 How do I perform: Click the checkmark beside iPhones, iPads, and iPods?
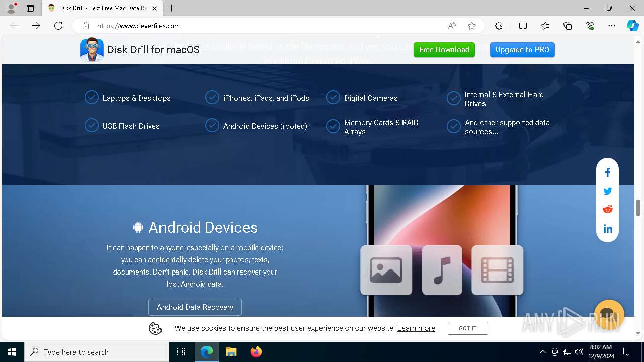(212, 98)
